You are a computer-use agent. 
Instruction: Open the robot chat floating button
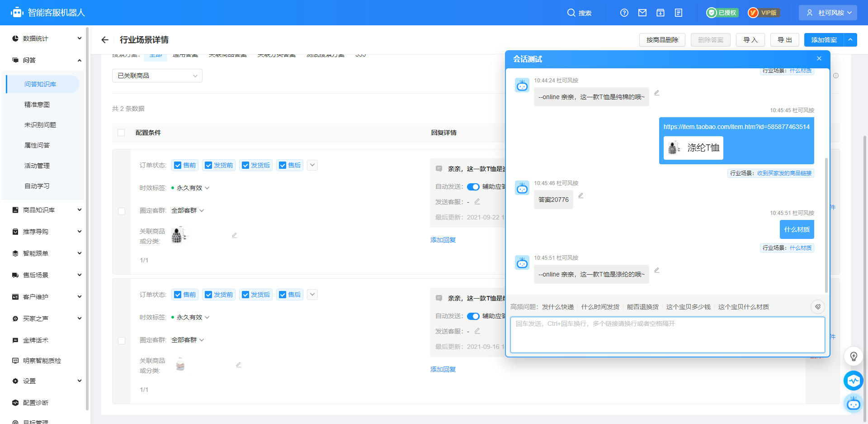pyautogui.click(x=854, y=403)
